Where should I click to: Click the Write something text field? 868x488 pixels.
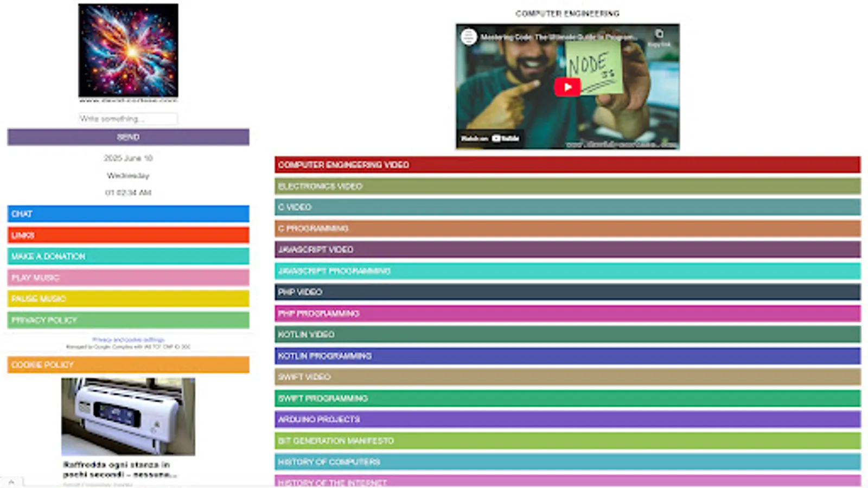coord(127,119)
